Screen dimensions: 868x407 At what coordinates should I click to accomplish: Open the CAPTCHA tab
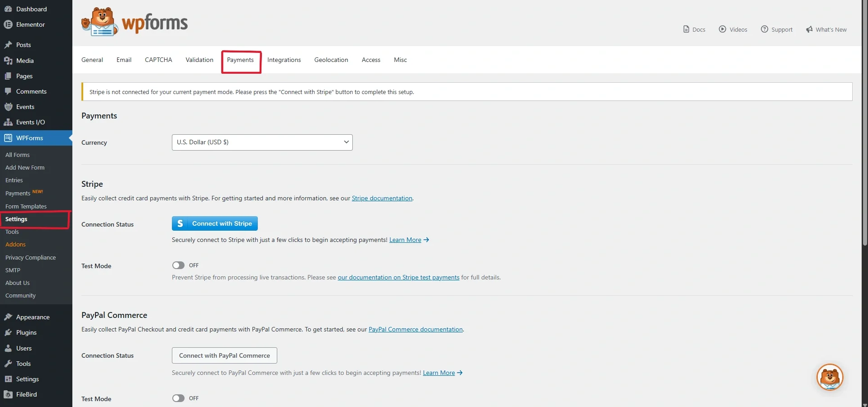pos(158,60)
